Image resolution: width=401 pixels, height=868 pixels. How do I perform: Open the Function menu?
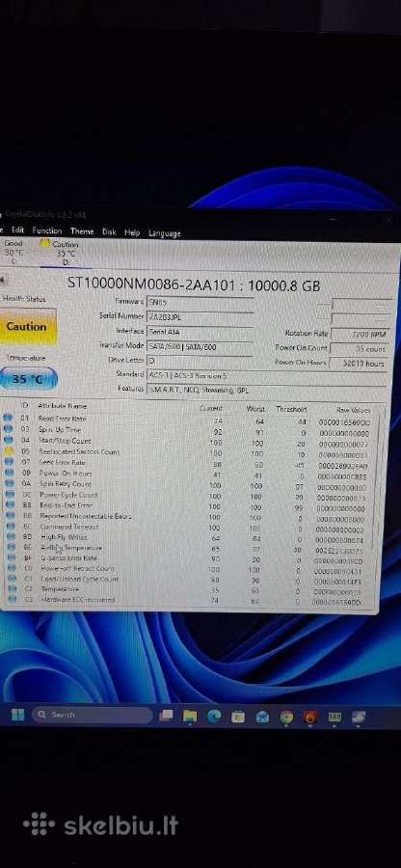47,231
